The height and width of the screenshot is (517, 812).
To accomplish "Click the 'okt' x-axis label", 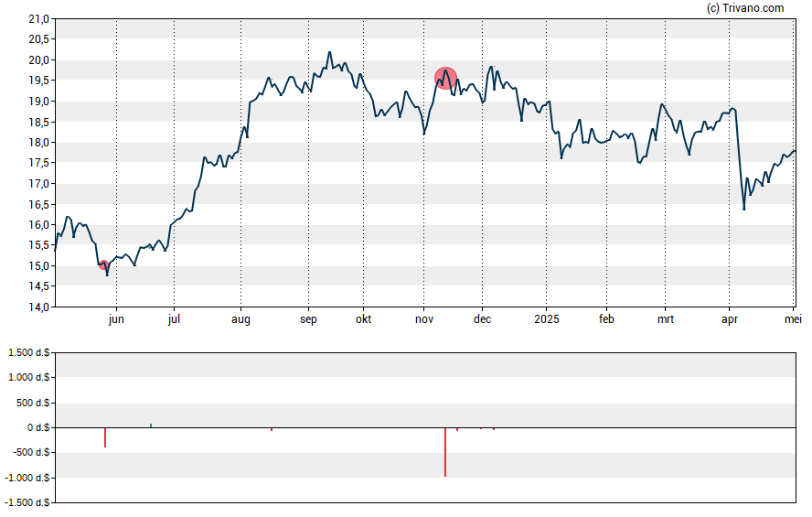I will pyautogui.click(x=363, y=319).
